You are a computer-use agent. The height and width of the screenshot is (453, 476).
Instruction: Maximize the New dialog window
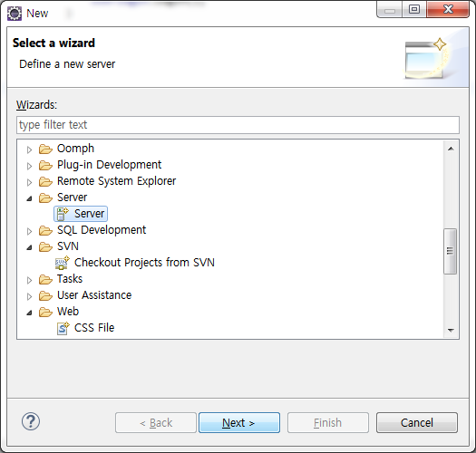click(x=414, y=9)
